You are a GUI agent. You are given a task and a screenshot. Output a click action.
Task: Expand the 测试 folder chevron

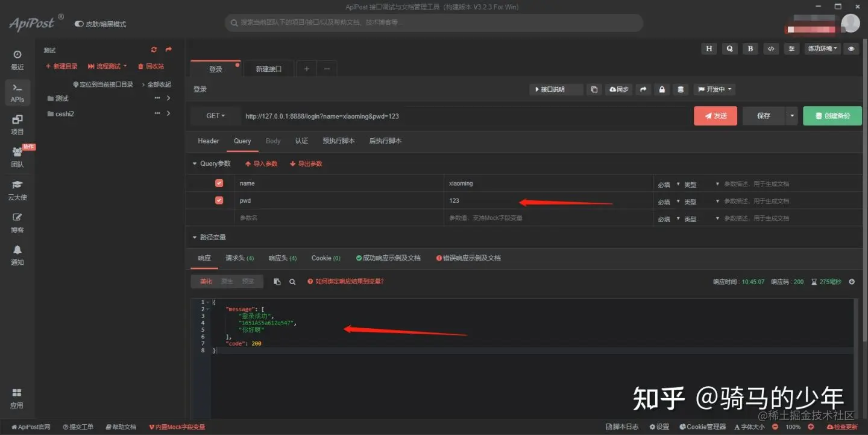169,98
